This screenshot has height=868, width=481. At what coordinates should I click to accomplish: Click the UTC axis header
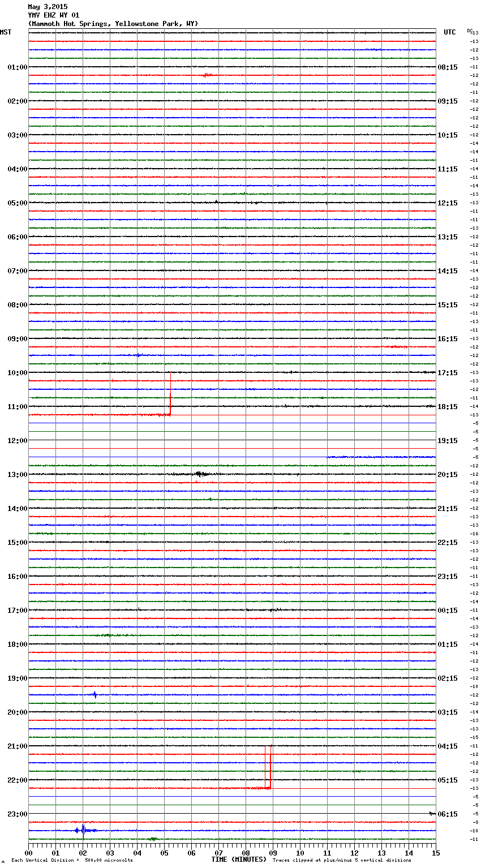pos(450,32)
